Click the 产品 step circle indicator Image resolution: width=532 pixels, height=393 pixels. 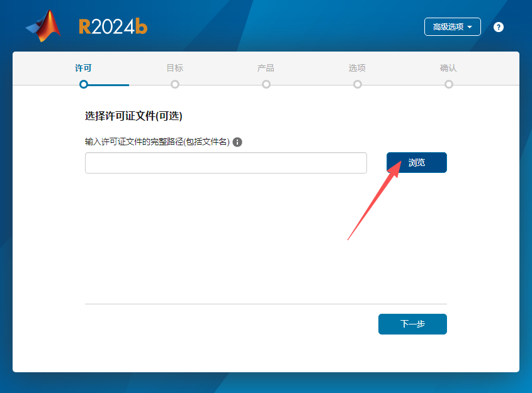pyautogui.click(x=266, y=84)
